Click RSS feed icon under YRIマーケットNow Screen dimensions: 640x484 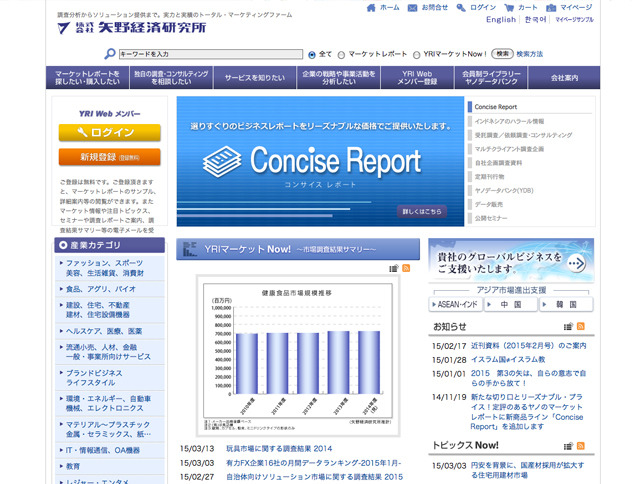coord(406,268)
